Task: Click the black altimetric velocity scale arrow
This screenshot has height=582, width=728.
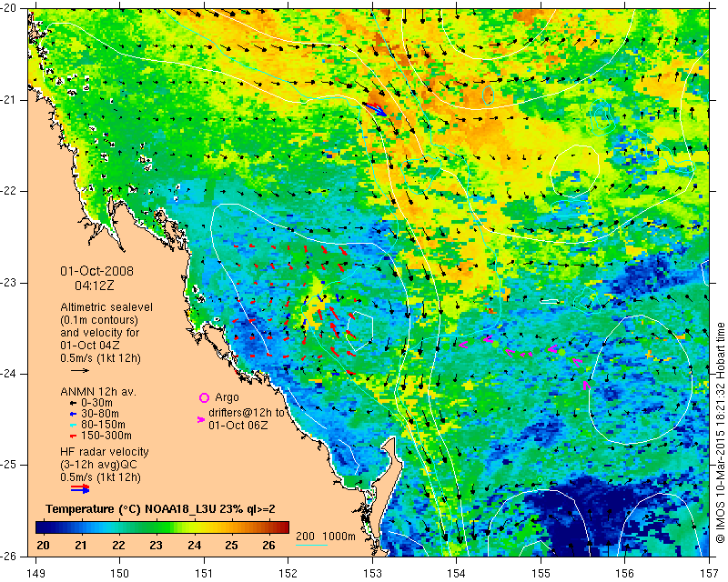Action: [x=80, y=370]
